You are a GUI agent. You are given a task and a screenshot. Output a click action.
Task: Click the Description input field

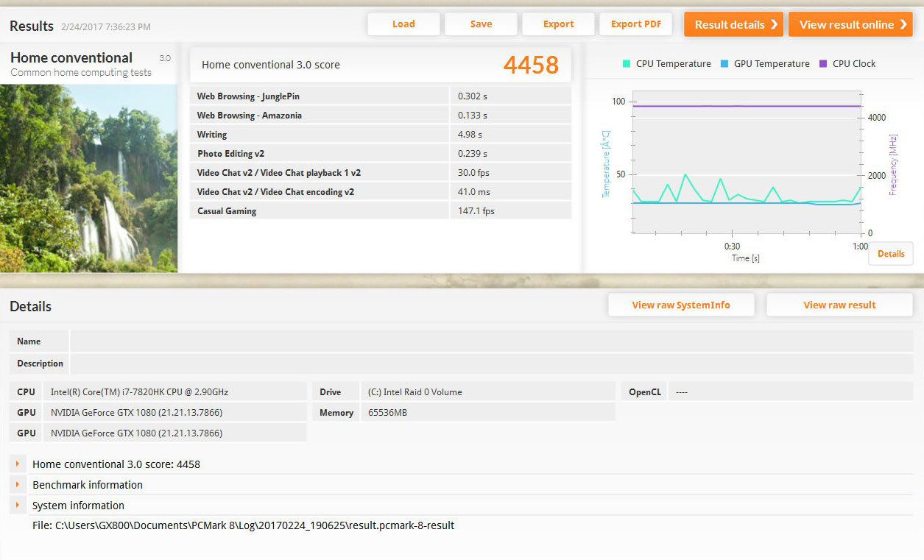[491, 364]
